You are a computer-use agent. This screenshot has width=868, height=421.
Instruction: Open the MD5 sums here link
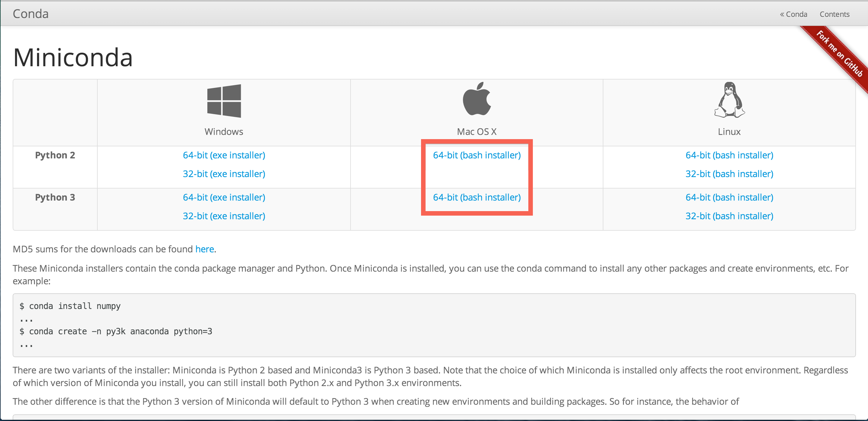tap(205, 249)
